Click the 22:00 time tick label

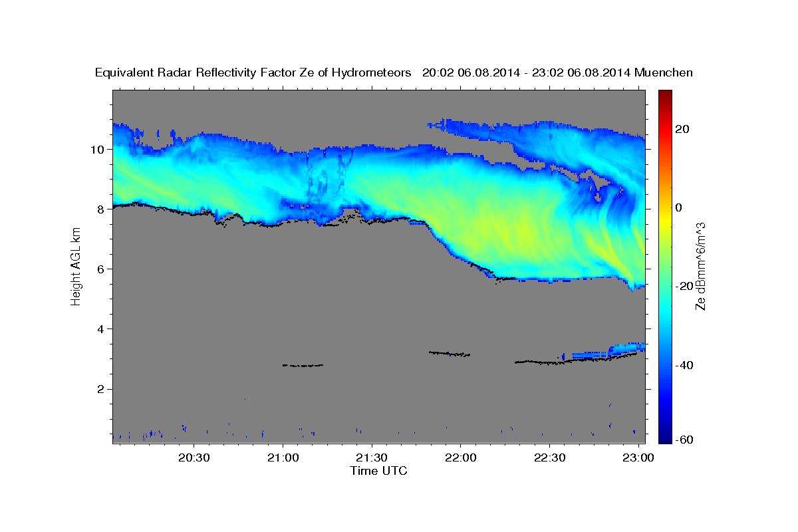click(x=461, y=458)
